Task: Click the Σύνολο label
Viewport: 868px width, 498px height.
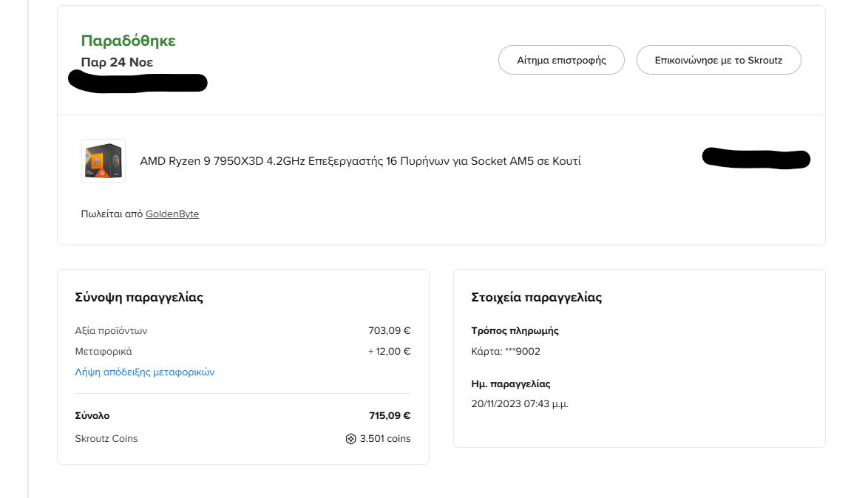Action: click(x=92, y=415)
